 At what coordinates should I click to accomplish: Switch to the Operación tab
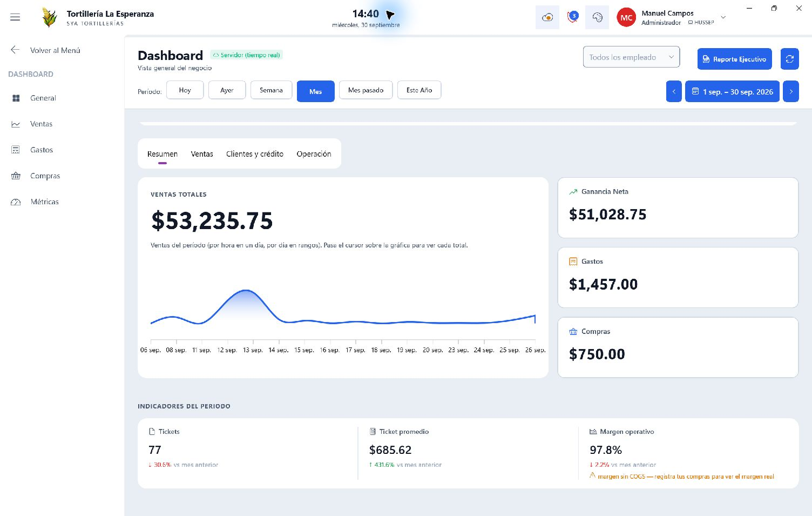314,154
